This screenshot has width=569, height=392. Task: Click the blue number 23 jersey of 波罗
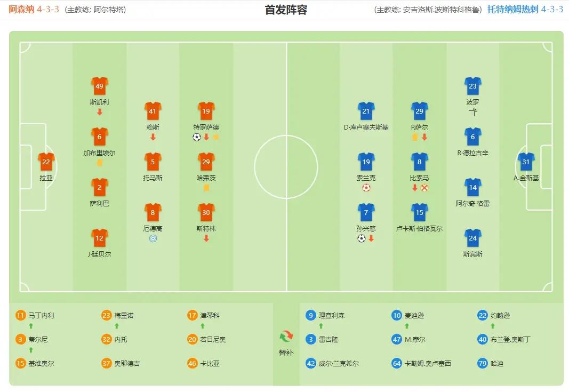pyautogui.click(x=473, y=86)
